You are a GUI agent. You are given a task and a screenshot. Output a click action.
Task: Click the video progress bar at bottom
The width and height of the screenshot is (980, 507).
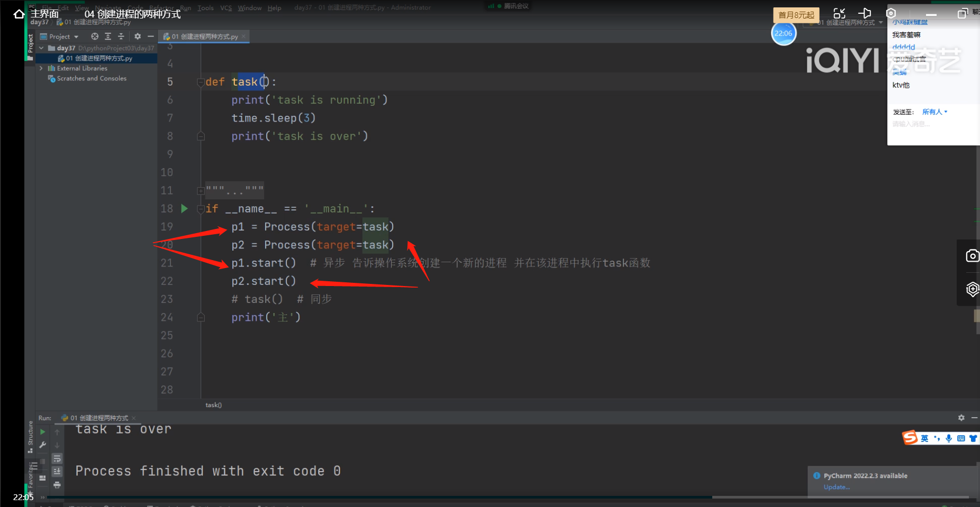[x=508, y=497]
